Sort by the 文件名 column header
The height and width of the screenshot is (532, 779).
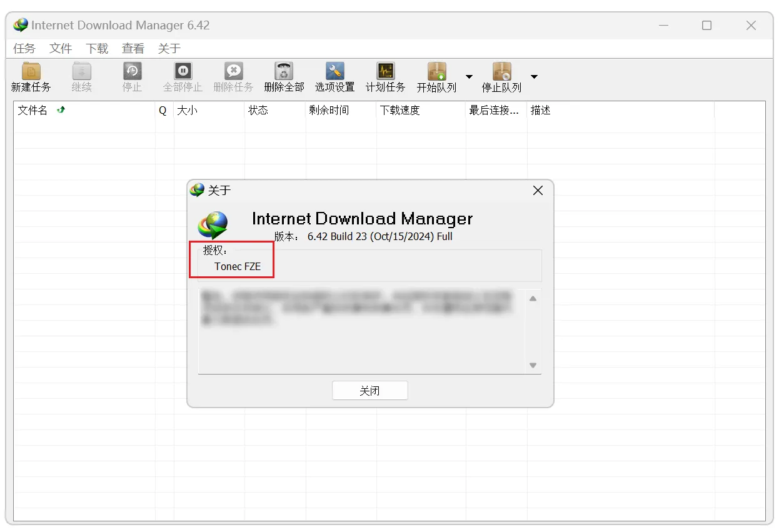click(84, 110)
